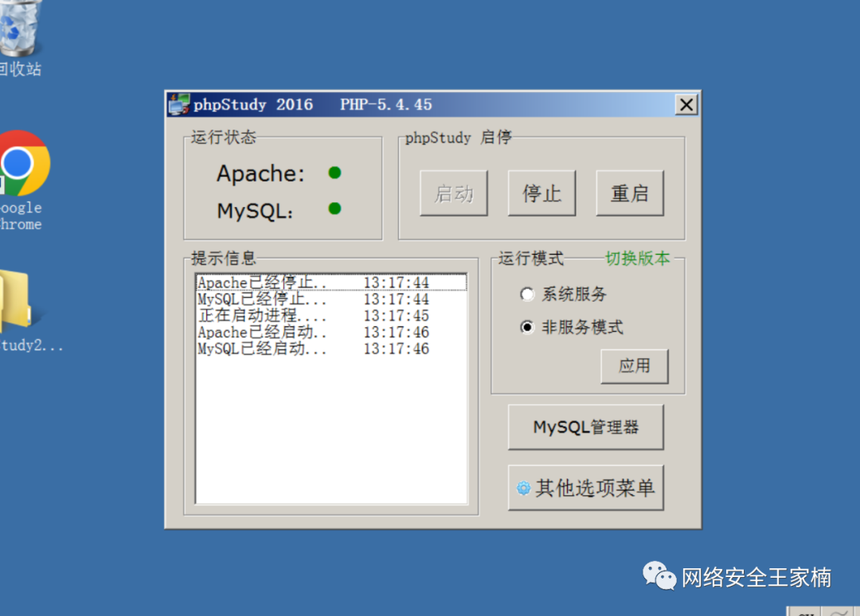Stop services with the 停止 button
860x616 pixels.
pos(541,193)
